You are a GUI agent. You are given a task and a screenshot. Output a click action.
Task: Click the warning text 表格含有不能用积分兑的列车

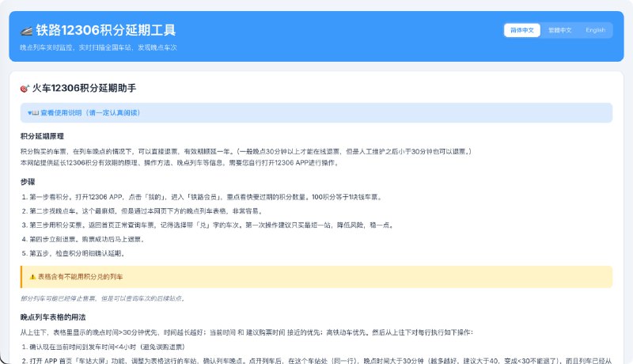(x=81, y=277)
